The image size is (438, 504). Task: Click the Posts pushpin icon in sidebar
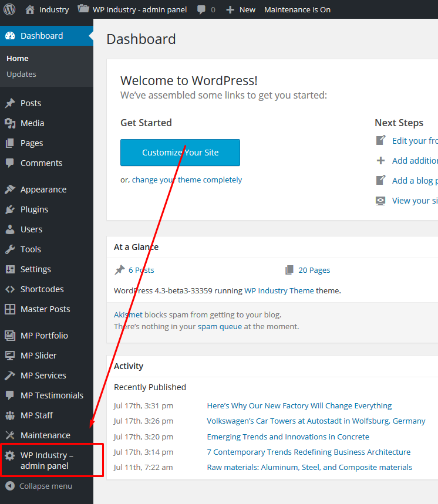[10, 103]
